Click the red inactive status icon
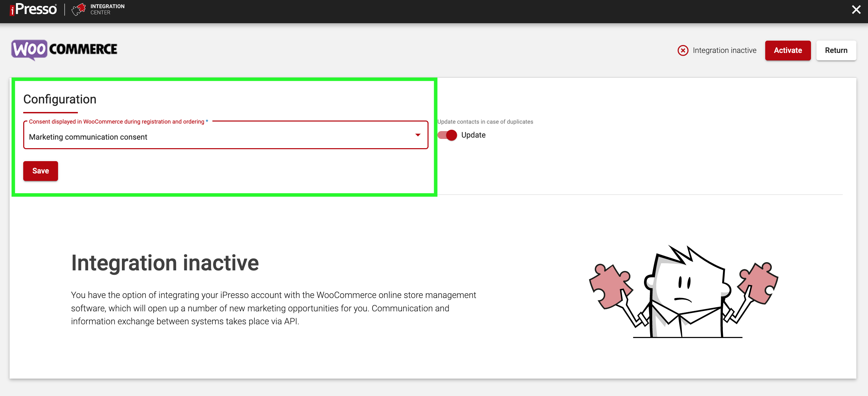Screen dimensions: 868x396 point(683,51)
